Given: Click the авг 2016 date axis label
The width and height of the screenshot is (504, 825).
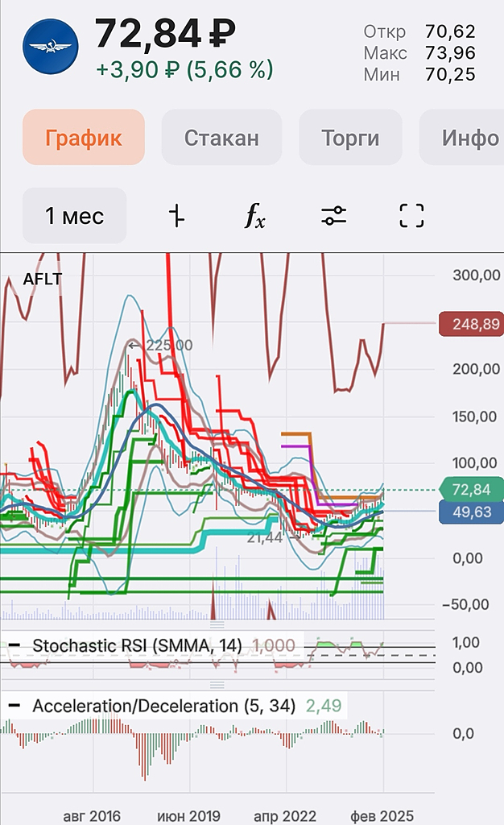Looking at the screenshot, I should tap(92, 815).
